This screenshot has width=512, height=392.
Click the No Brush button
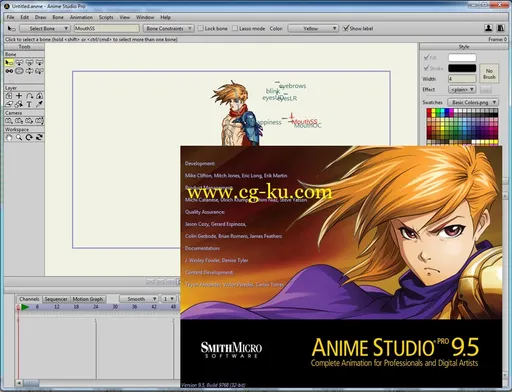pos(489,74)
